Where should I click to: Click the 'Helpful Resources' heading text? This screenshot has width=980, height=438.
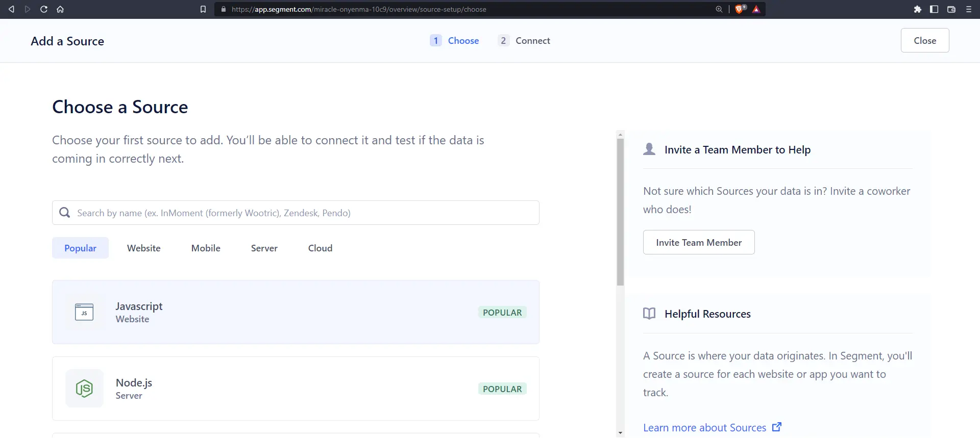[x=707, y=314]
